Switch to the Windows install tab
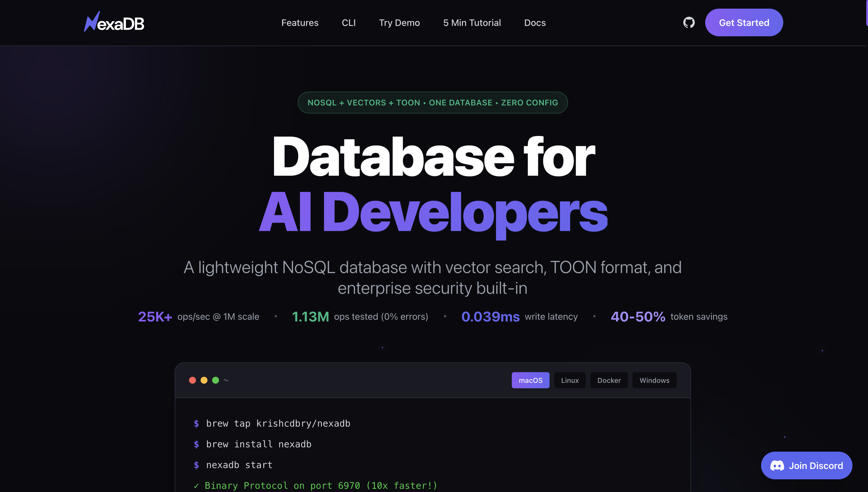The image size is (868, 492). click(654, 380)
